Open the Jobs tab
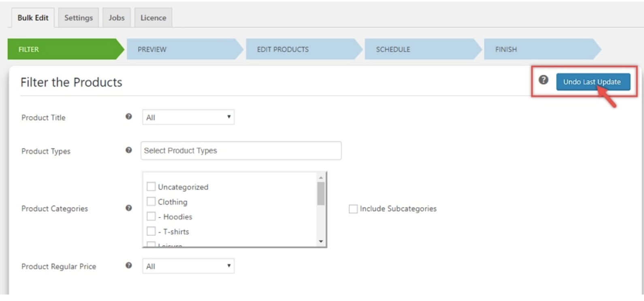 pos(117,18)
